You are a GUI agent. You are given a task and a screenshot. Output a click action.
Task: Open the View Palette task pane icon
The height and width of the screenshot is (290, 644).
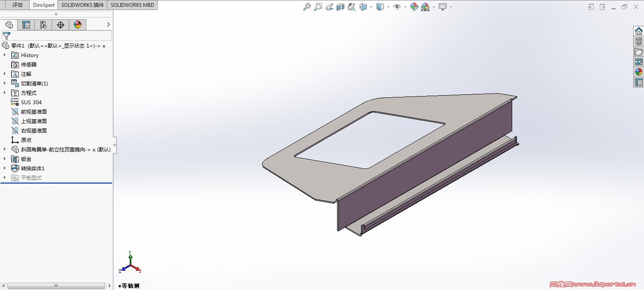(x=639, y=62)
